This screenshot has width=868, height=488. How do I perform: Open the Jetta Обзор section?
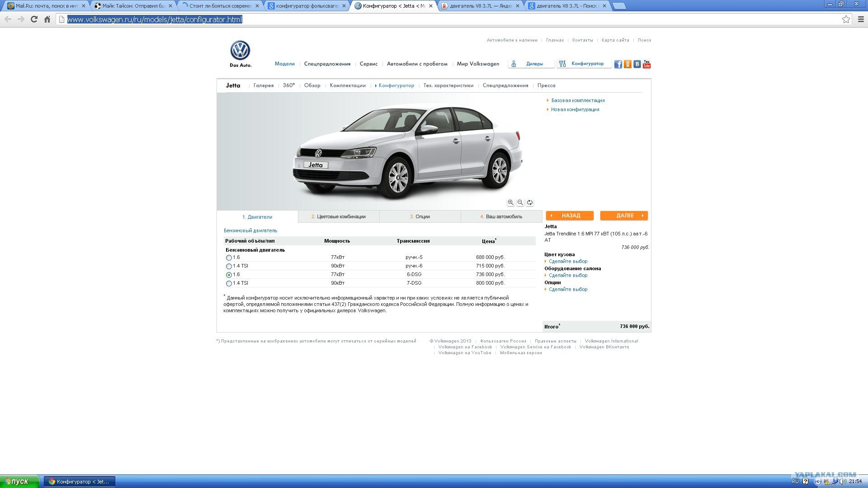pos(312,85)
